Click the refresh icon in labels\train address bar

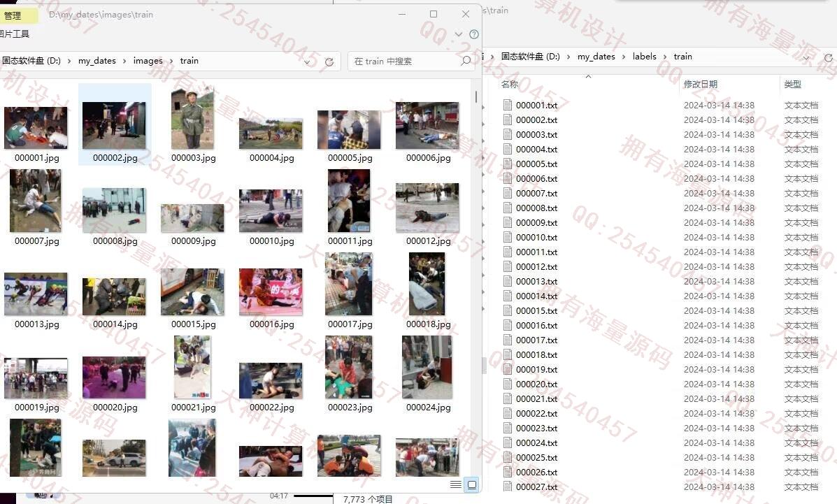click(829, 57)
